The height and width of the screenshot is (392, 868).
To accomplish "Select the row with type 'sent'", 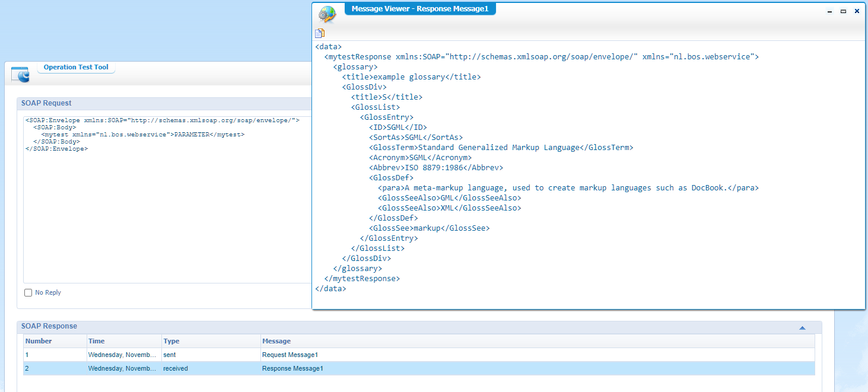I will click(170, 355).
